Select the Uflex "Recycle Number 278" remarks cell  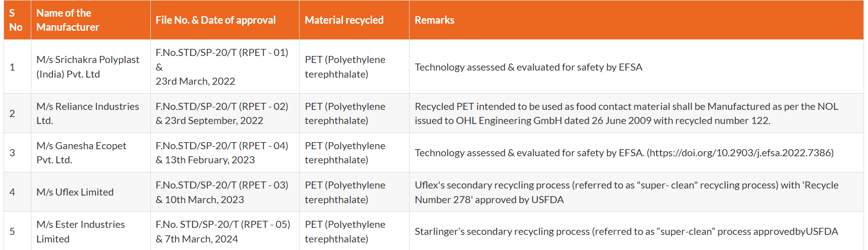tap(626, 192)
